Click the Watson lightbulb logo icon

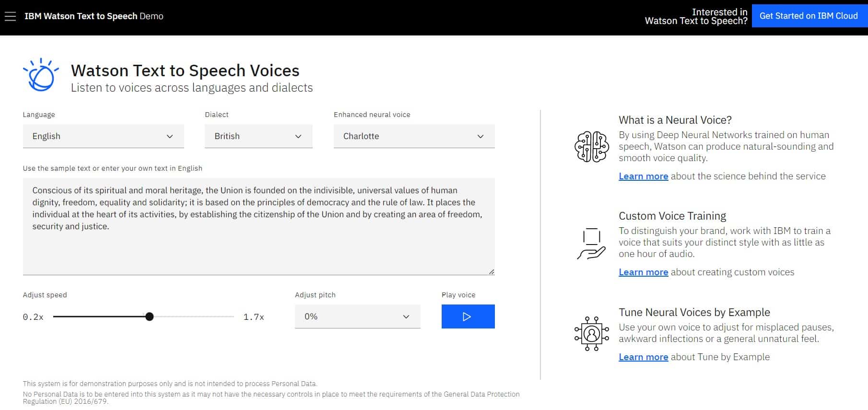coord(41,75)
